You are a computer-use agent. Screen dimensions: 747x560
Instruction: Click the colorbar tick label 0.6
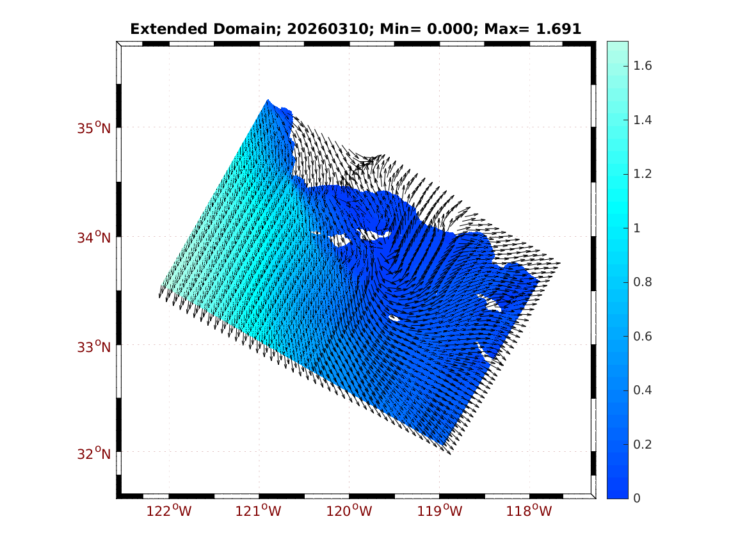[x=645, y=337]
